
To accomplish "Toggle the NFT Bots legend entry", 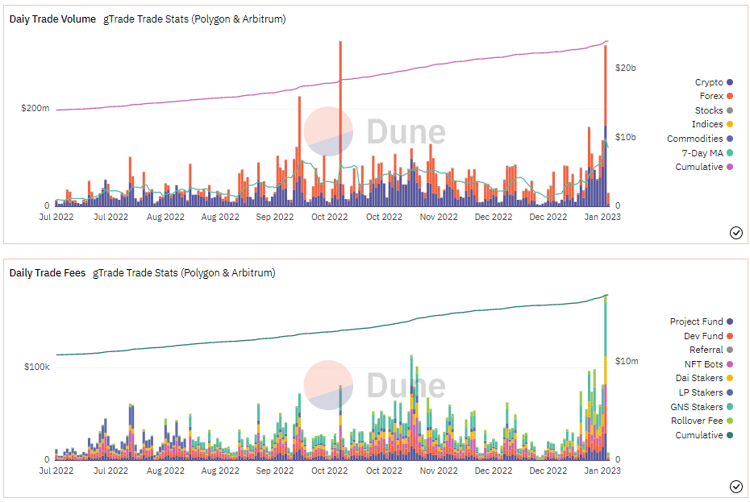I will (x=701, y=364).
